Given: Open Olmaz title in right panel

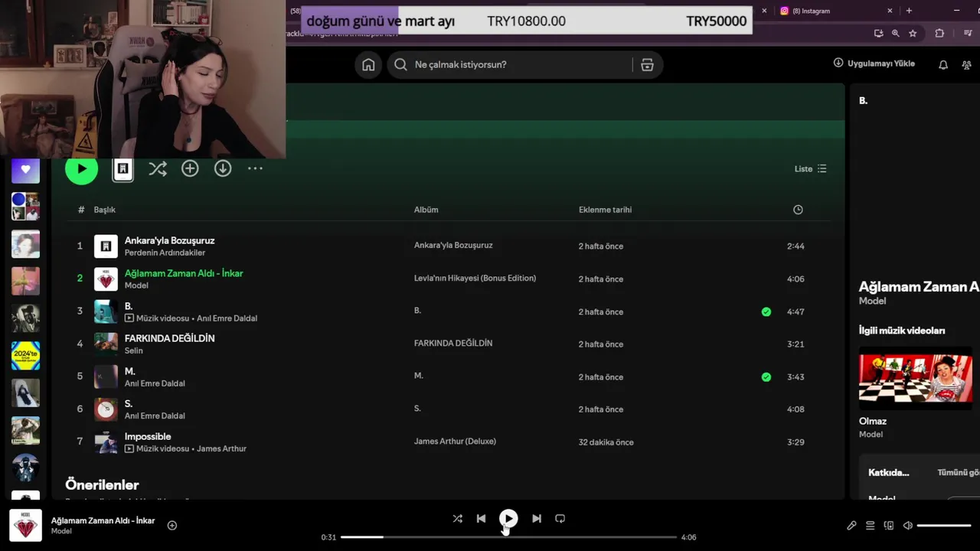Looking at the screenshot, I should [873, 421].
